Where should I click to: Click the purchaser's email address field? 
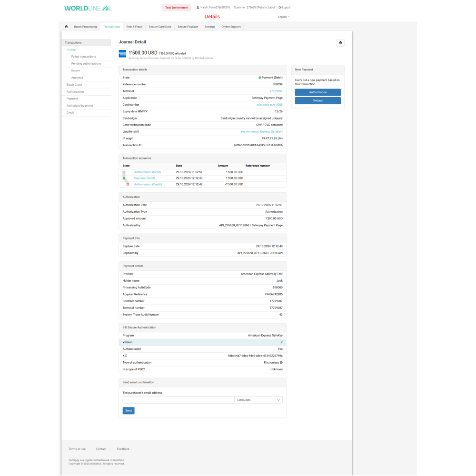pyautogui.click(x=178, y=400)
